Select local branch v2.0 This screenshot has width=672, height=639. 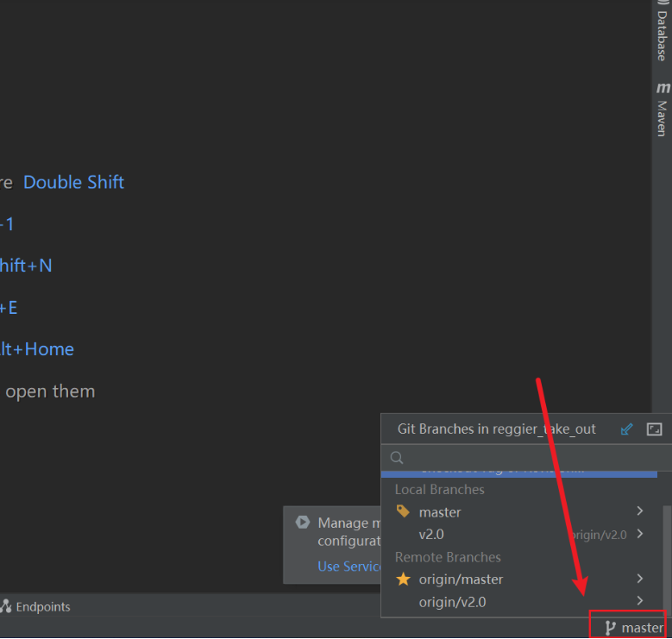point(519,534)
